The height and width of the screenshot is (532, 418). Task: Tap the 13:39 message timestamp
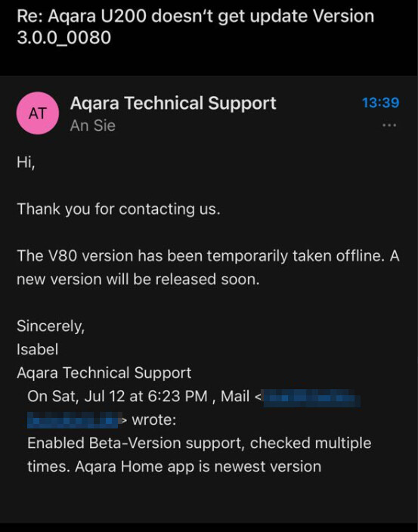pyautogui.click(x=381, y=103)
